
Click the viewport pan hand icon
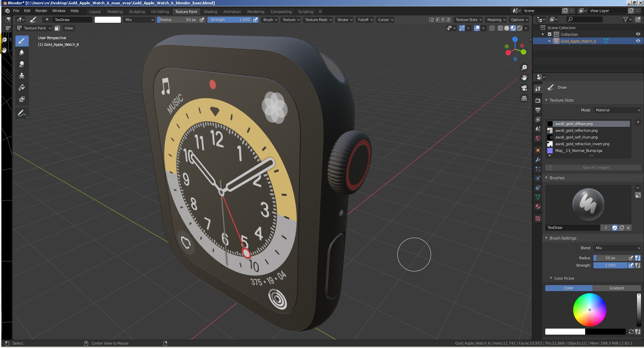click(524, 78)
